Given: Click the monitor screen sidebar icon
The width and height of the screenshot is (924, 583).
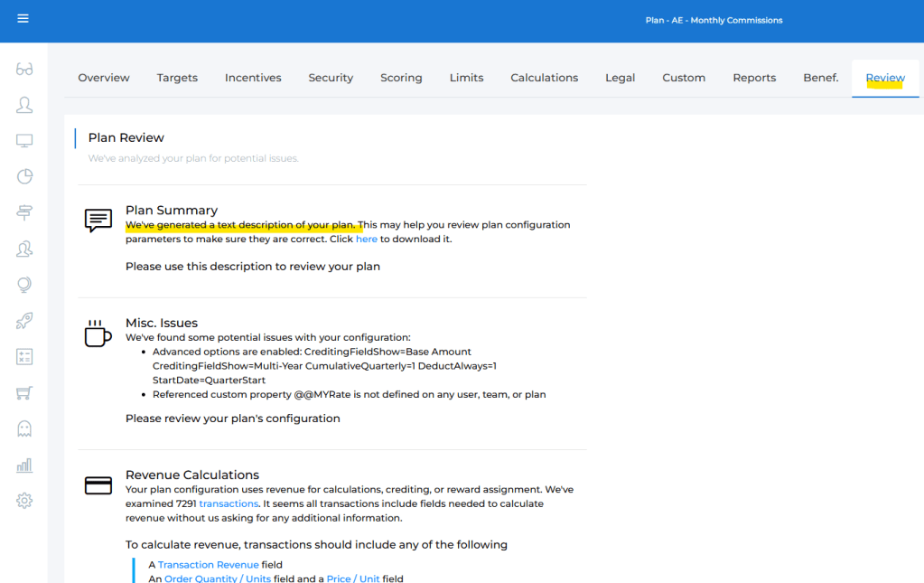Looking at the screenshot, I should [24, 141].
